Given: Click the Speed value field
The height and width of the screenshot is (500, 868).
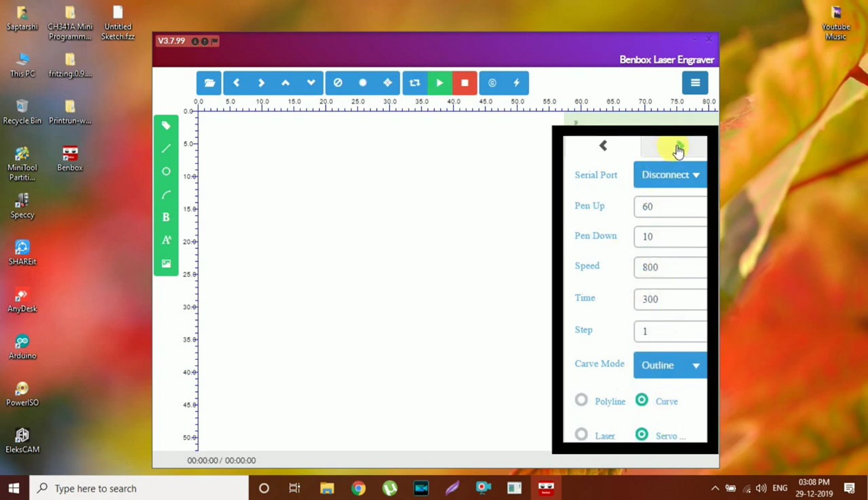Looking at the screenshot, I should point(670,267).
